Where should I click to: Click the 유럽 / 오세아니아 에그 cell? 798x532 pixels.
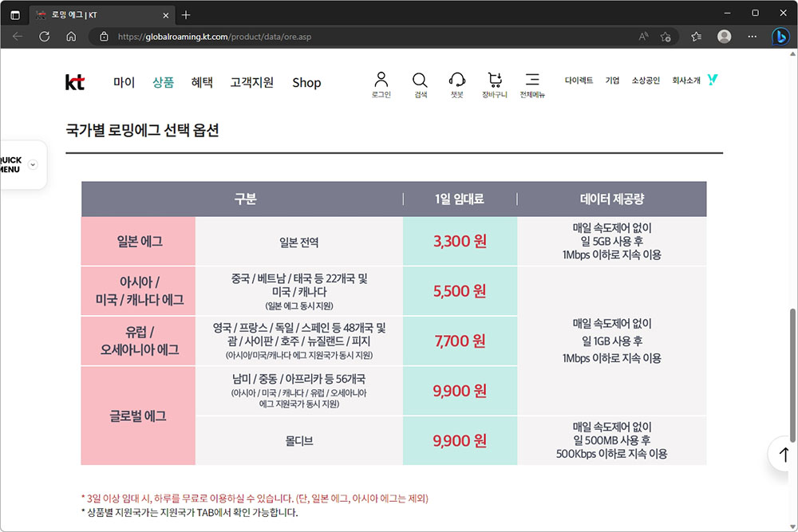[138, 341]
